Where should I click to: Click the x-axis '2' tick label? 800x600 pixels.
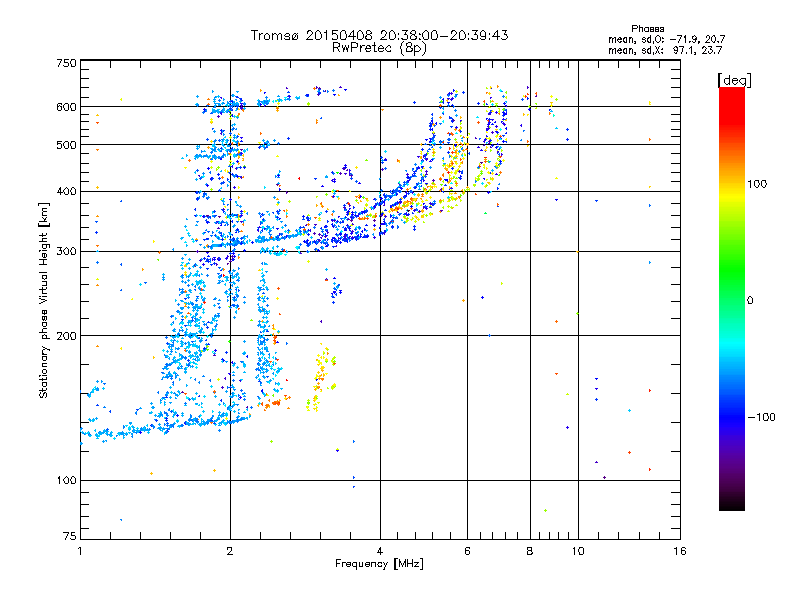(230, 551)
